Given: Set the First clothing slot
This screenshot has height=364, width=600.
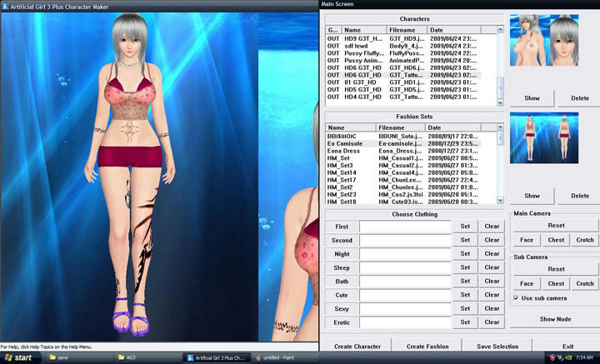Looking at the screenshot, I should coord(465,227).
